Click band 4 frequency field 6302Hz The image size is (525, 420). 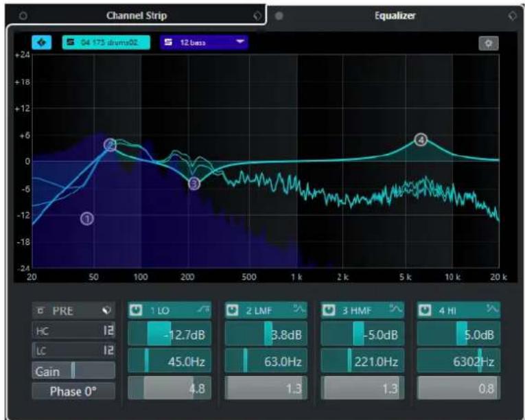click(x=458, y=361)
